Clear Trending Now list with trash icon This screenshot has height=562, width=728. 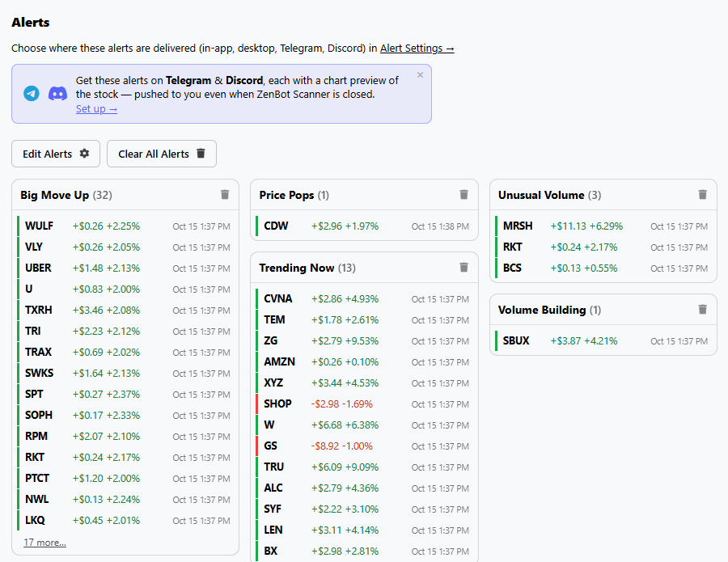[463, 268]
